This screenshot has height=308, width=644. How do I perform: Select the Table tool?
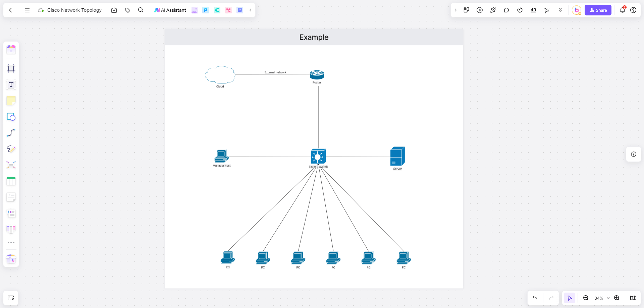pyautogui.click(x=11, y=181)
